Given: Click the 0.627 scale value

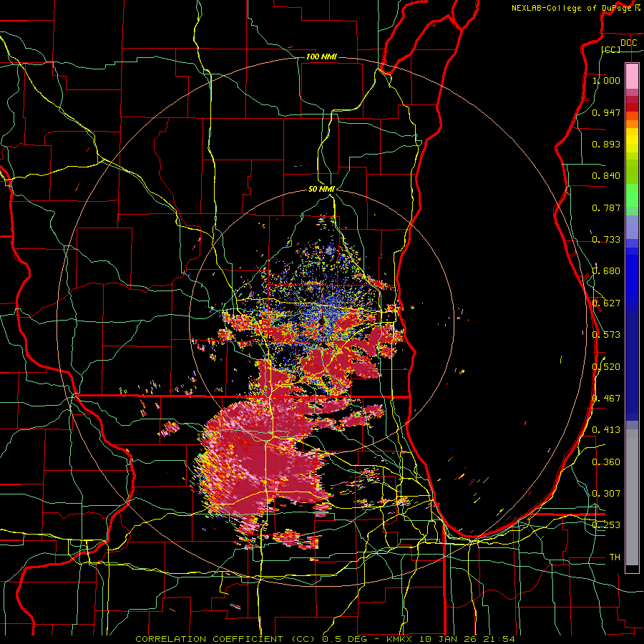Looking at the screenshot, I should (x=606, y=303).
